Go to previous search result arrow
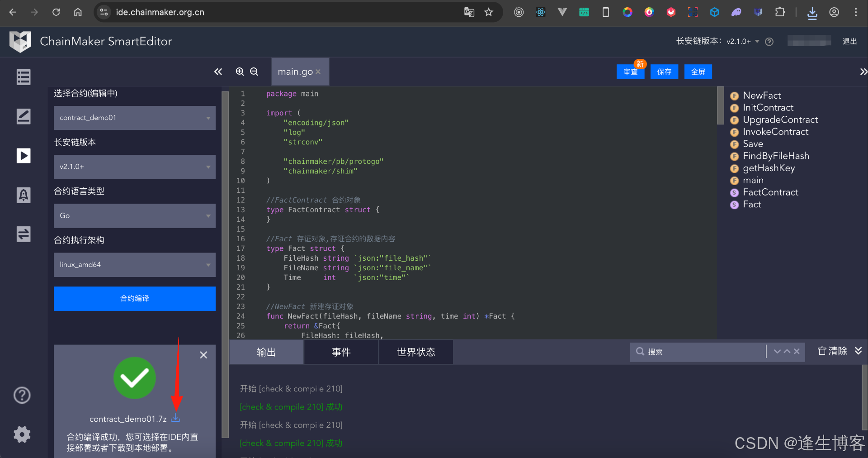 (787, 352)
